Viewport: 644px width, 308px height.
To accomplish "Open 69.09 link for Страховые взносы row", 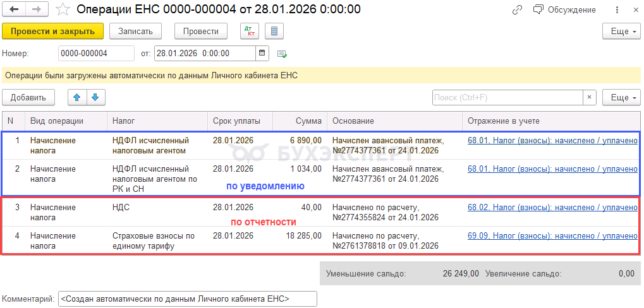I will click(x=552, y=236).
